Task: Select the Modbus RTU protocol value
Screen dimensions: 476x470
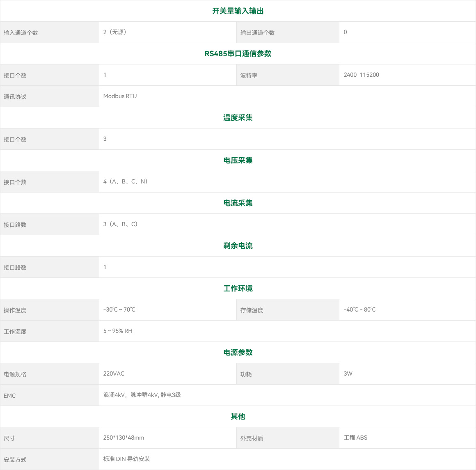Action: click(x=120, y=96)
